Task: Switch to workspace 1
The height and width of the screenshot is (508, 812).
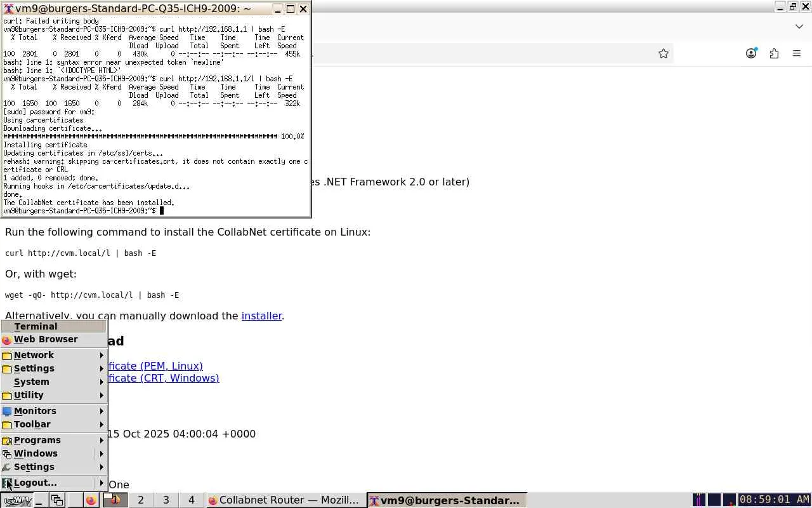Action: (115, 500)
